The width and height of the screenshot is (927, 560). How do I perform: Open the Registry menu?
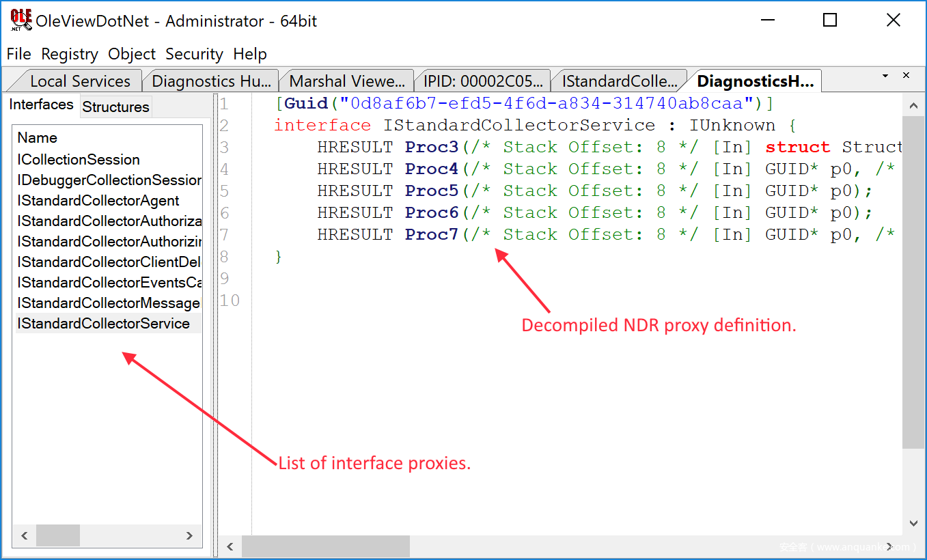point(70,54)
